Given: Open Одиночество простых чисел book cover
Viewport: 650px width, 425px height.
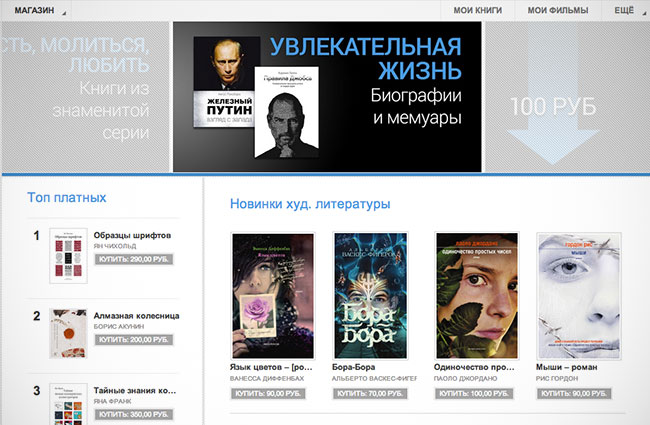Looking at the screenshot, I should [477, 296].
